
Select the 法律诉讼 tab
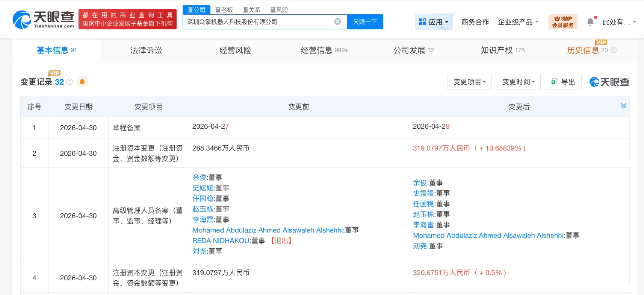pyautogui.click(x=146, y=50)
